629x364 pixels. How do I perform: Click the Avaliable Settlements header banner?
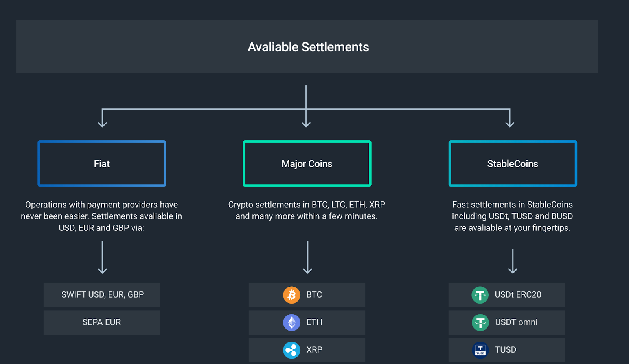click(x=307, y=47)
